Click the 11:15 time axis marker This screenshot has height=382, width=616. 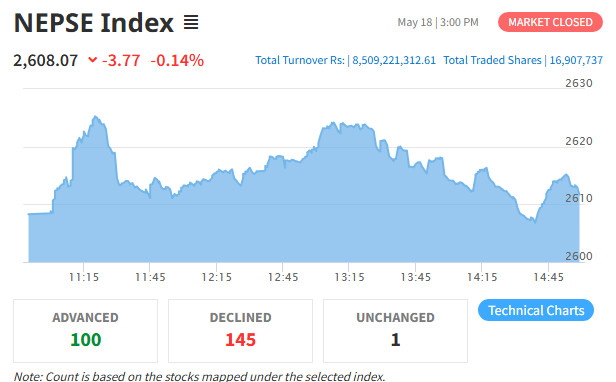pos(84,277)
